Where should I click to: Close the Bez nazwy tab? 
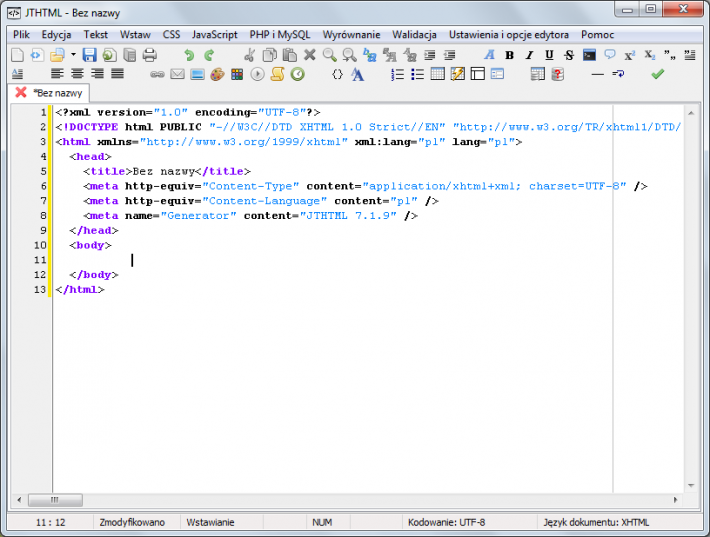(21, 92)
